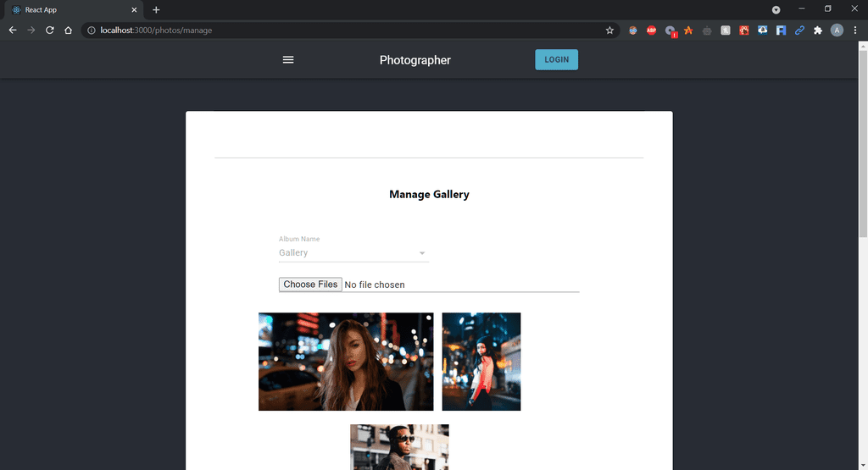Go back in browser history
This screenshot has height=470, width=868.
(13, 30)
